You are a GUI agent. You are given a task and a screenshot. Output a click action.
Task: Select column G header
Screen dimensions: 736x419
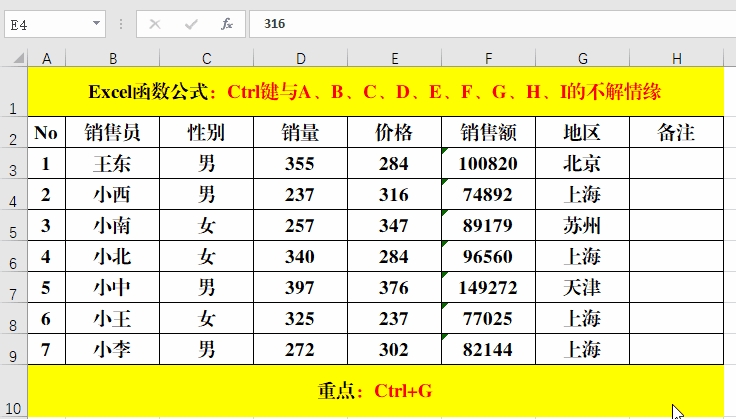pyautogui.click(x=583, y=58)
